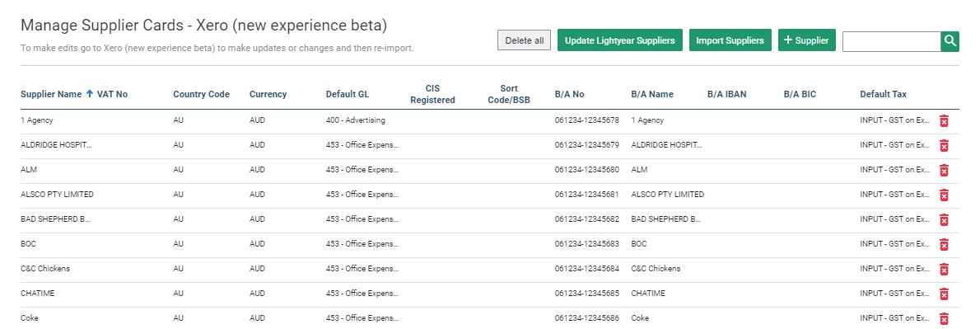
Task: Sort table by Country Code header
Action: (x=201, y=95)
